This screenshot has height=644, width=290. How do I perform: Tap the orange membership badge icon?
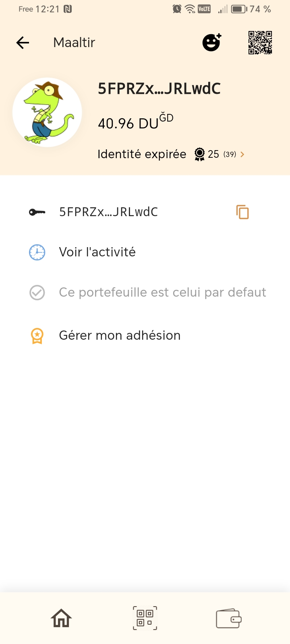click(37, 336)
